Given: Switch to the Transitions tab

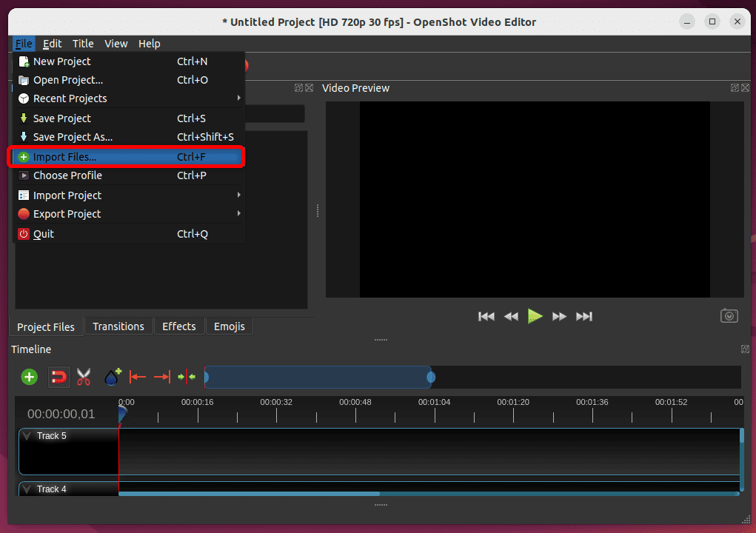Looking at the screenshot, I should [x=118, y=326].
